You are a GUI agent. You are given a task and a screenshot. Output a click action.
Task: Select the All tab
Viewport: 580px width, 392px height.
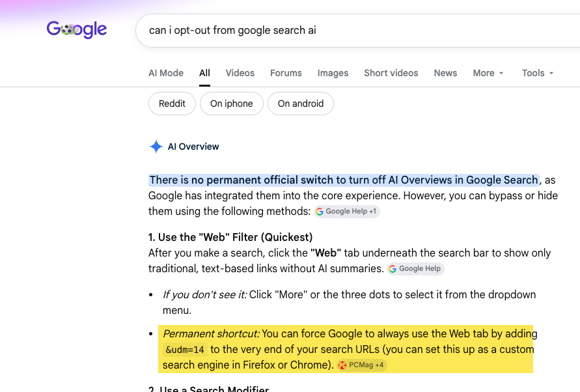204,73
